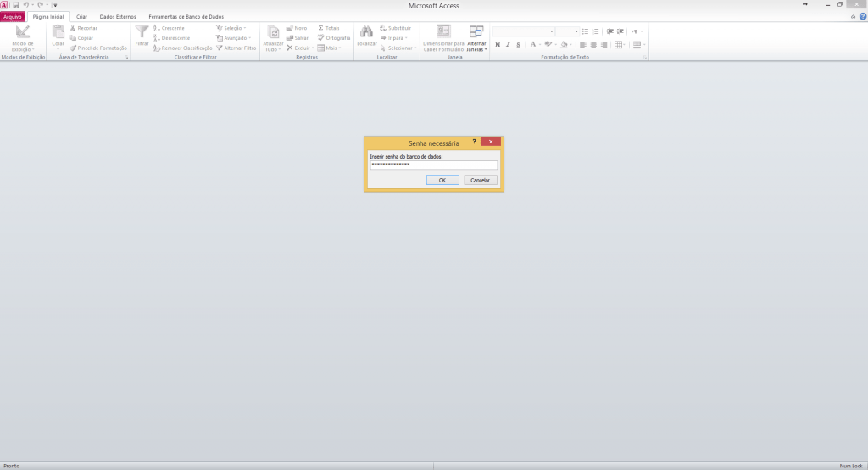Click Novo record icon
The width and height of the screenshot is (868, 470).
tap(290, 28)
